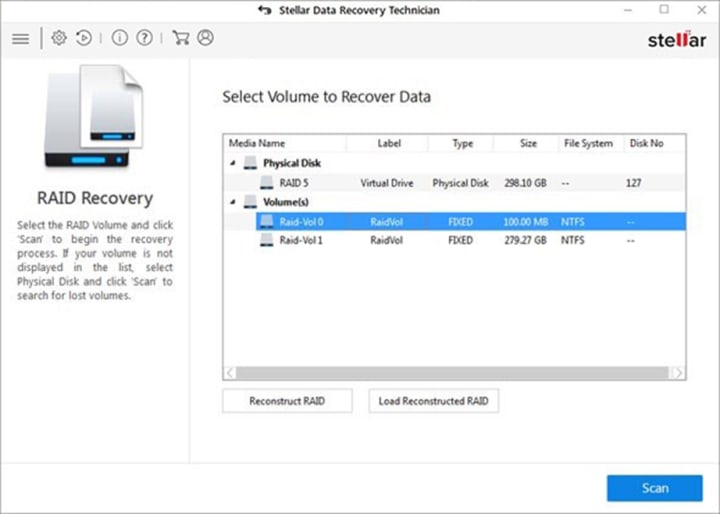This screenshot has width=720, height=514.
Task: Click the back arrow icon in title bar
Action: (264, 10)
